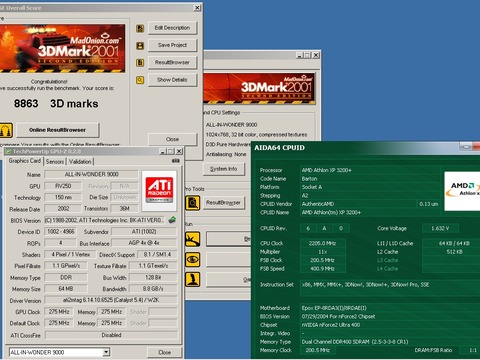480x360 pixels.
Task: Click the Online ResultBrowser button
Action: point(58,130)
